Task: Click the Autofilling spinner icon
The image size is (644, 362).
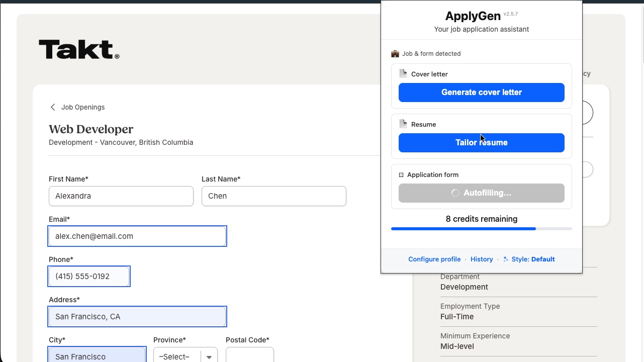Action: 455,193
